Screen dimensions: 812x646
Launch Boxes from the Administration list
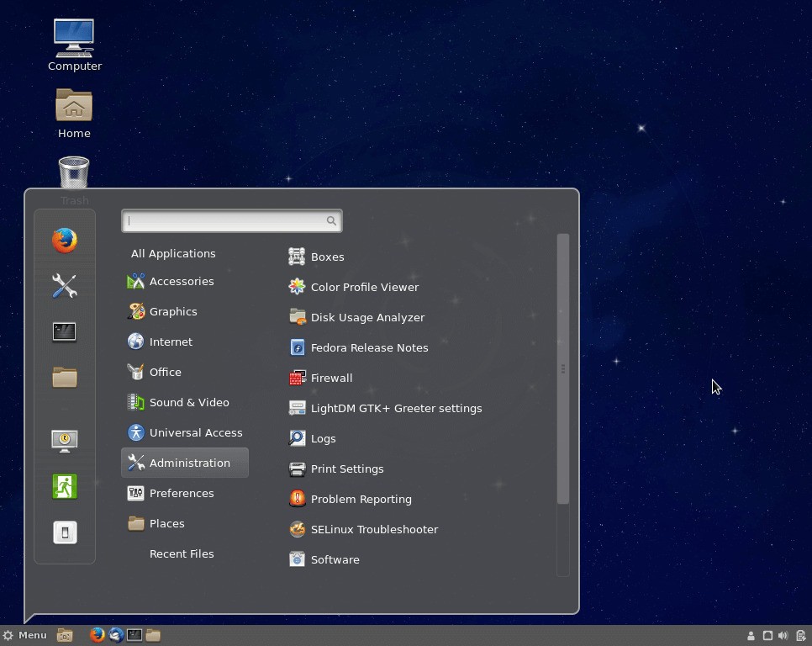[316, 257]
